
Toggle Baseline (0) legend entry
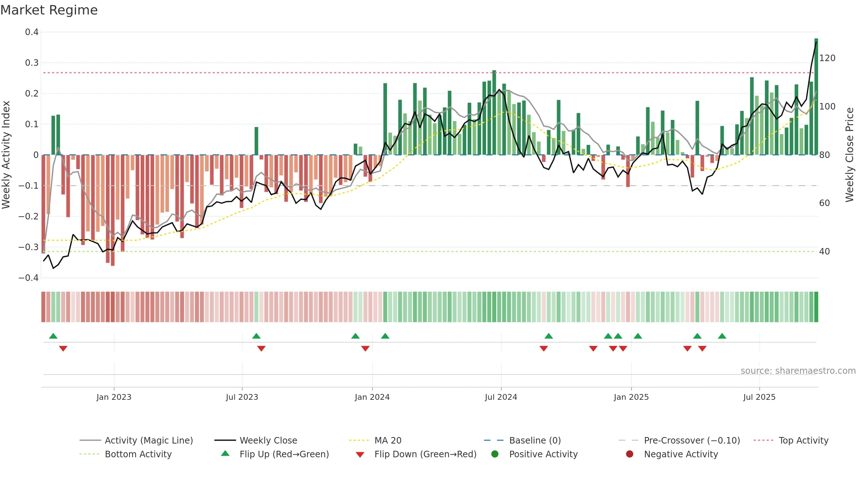(522, 440)
